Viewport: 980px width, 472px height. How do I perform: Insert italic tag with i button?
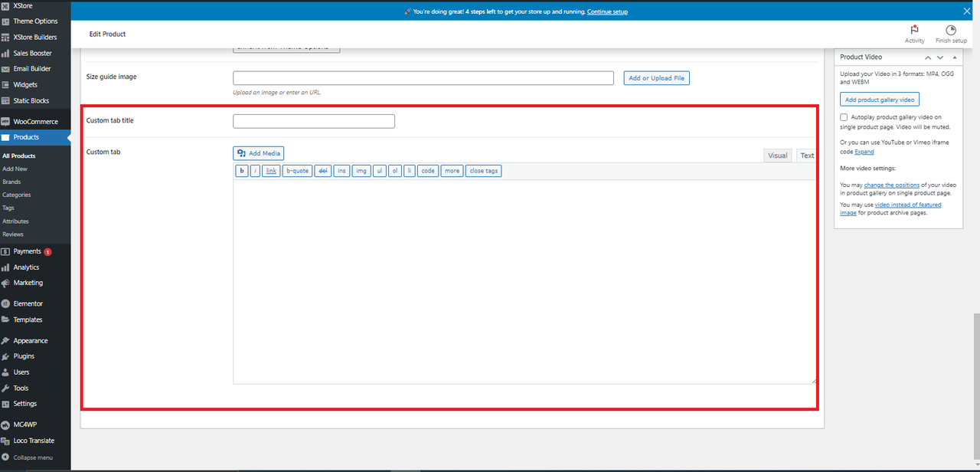(256, 171)
